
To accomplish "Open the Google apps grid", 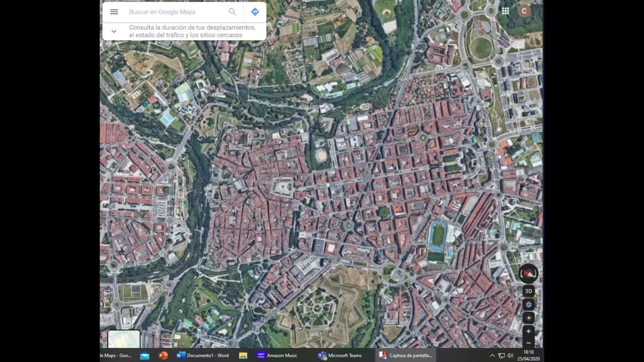I will (505, 11).
